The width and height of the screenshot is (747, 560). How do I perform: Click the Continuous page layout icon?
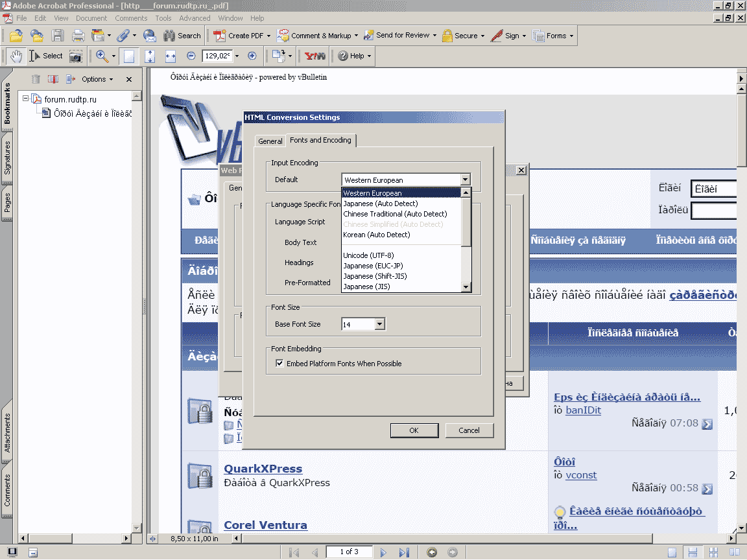click(693, 552)
